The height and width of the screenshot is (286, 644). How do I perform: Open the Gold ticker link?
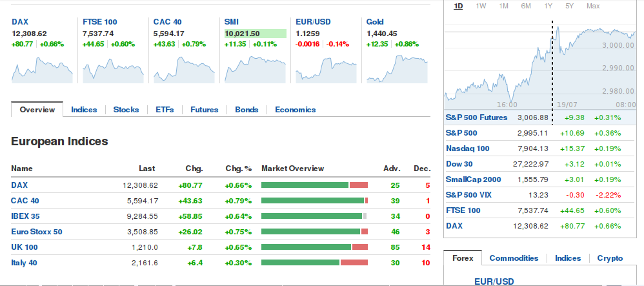[x=375, y=22]
